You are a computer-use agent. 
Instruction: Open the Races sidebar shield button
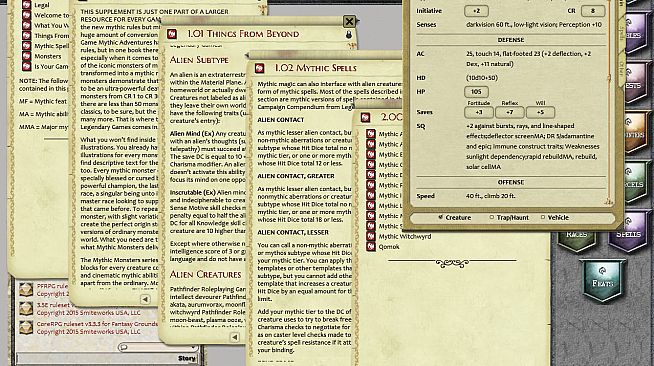[576, 241]
